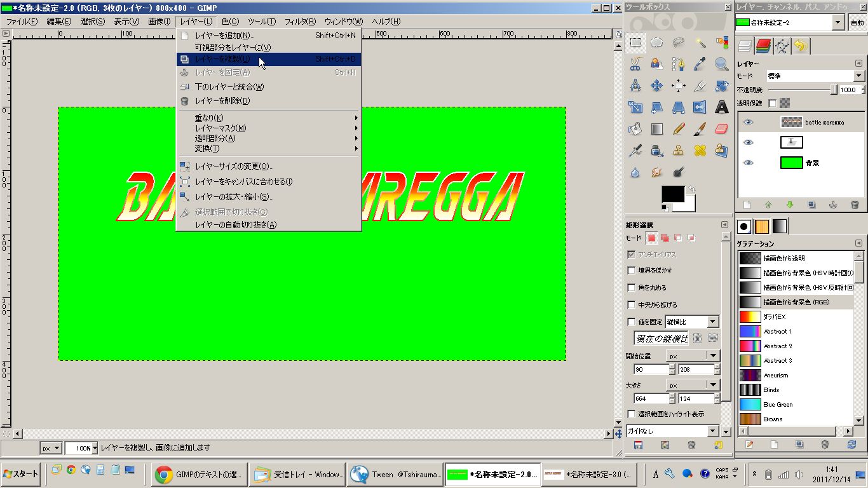Expand the 重なり(K) submenu
Screen dimensions: 868x488
click(269, 118)
